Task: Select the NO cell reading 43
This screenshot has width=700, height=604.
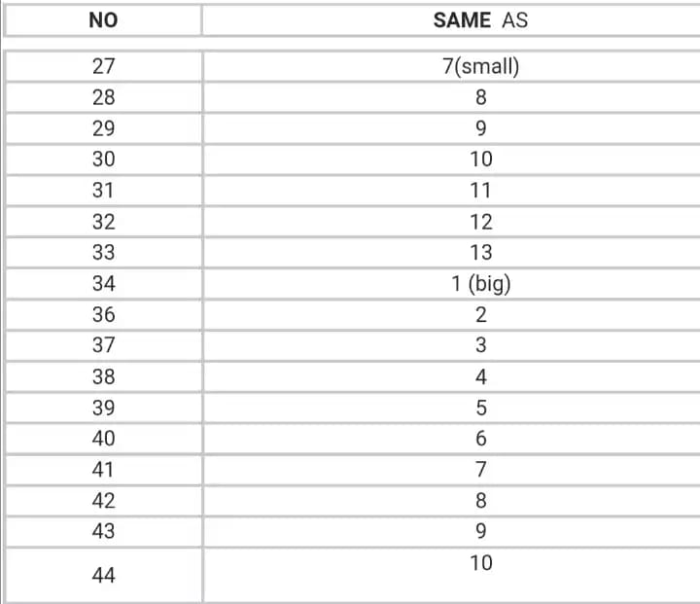Action: click(103, 531)
